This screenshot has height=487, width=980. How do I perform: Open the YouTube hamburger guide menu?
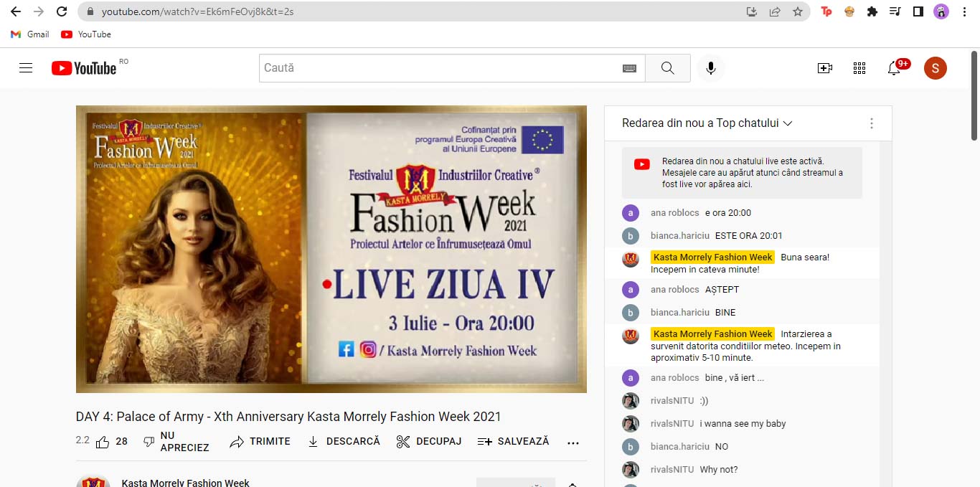[26, 68]
